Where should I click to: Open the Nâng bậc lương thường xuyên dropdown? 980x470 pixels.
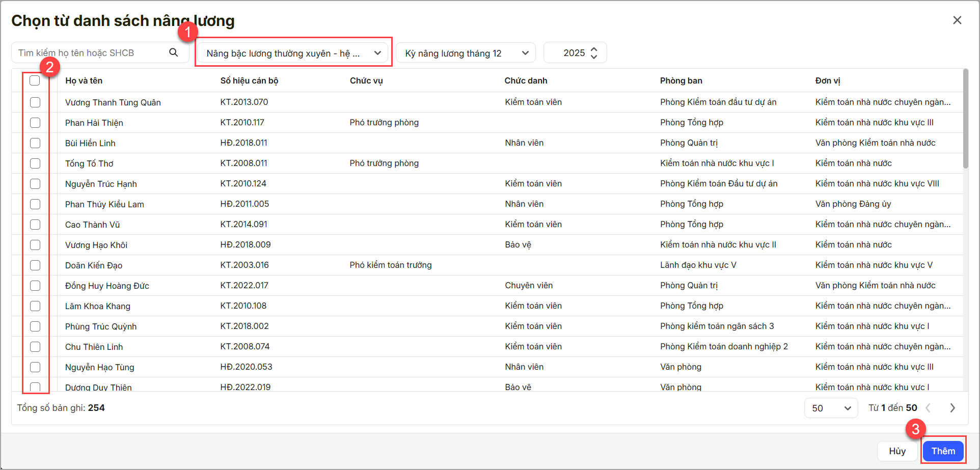click(x=293, y=53)
